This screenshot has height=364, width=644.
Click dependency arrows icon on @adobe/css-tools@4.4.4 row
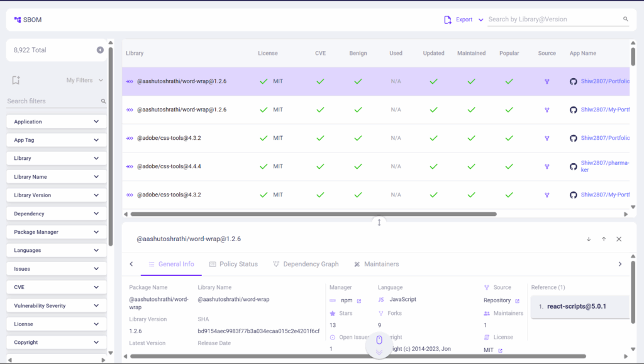tap(130, 167)
